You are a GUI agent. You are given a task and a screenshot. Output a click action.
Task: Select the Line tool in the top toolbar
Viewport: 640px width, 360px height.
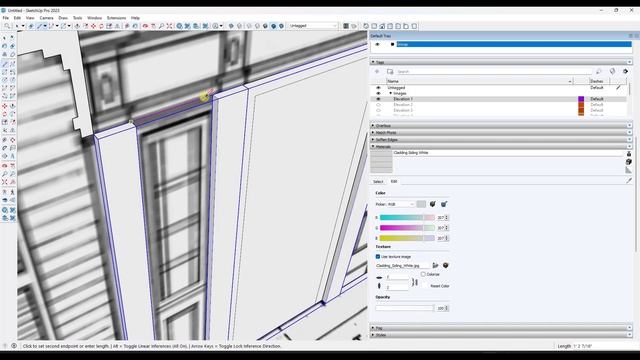40,26
